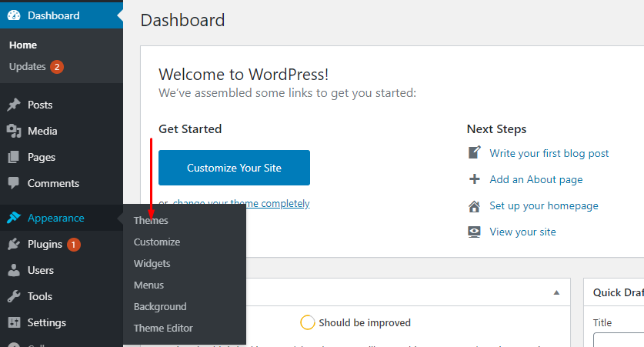Click the Plugins plug icon
This screenshot has height=347, width=644.
pos(14,244)
